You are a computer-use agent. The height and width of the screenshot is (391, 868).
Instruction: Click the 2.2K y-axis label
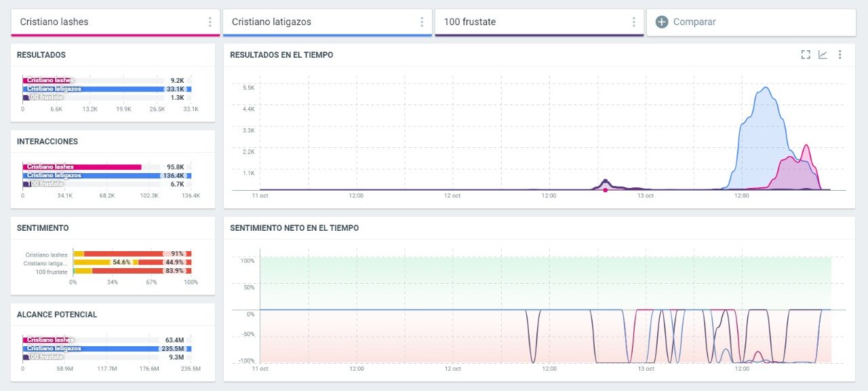[x=248, y=151]
